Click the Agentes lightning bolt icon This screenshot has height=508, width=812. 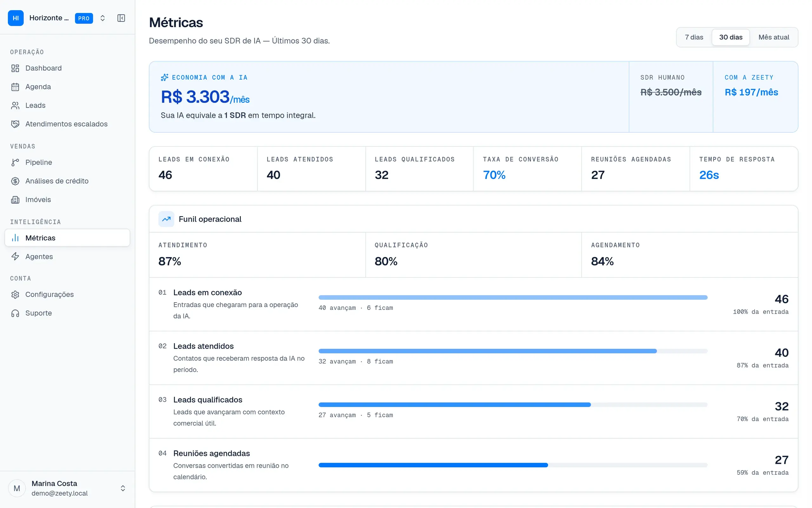(x=15, y=257)
